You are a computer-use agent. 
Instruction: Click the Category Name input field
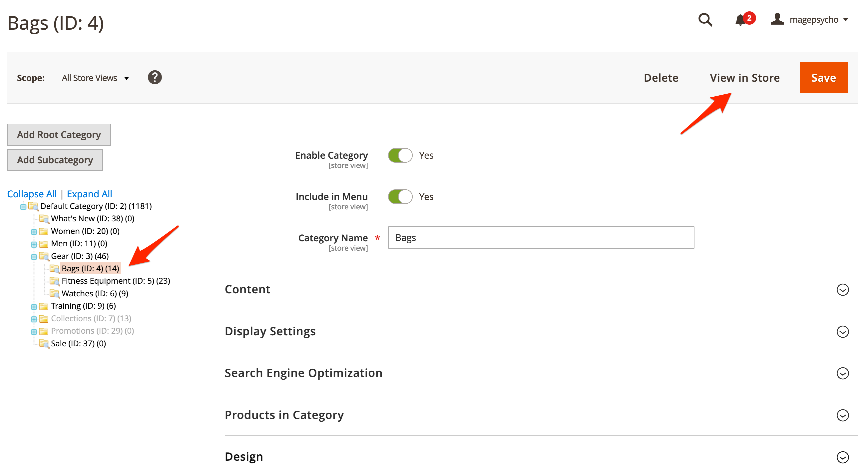(541, 238)
